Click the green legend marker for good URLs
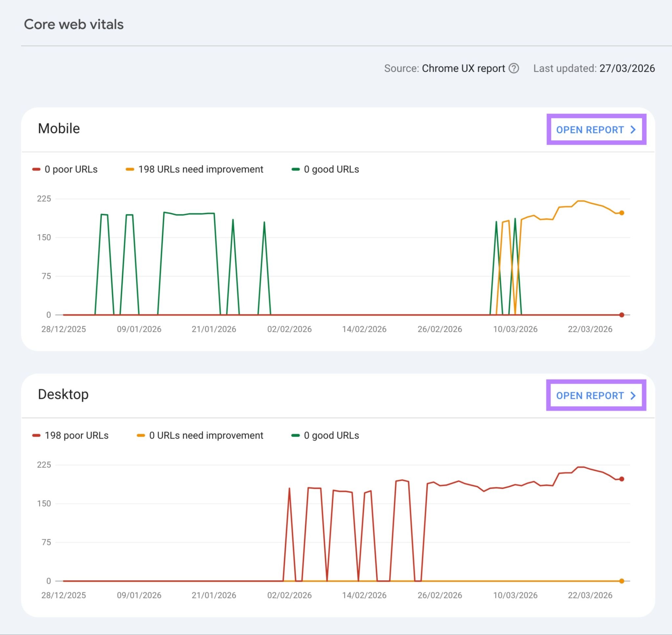Image resolution: width=672 pixels, height=635 pixels. (296, 169)
